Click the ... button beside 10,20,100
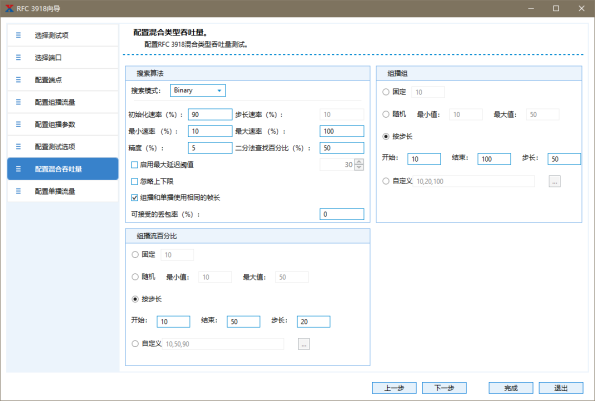Image resolution: width=595 pixels, height=401 pixels. click(x=555, y=181)
